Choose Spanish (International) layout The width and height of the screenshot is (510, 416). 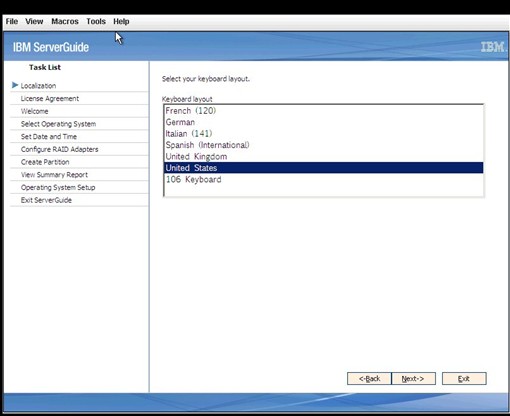[x=324, y=145]
